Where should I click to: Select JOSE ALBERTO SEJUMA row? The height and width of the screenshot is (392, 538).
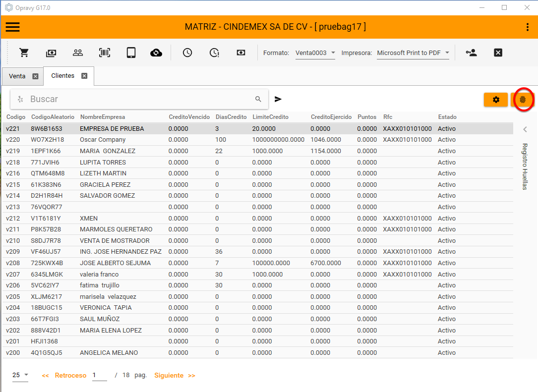258,263
